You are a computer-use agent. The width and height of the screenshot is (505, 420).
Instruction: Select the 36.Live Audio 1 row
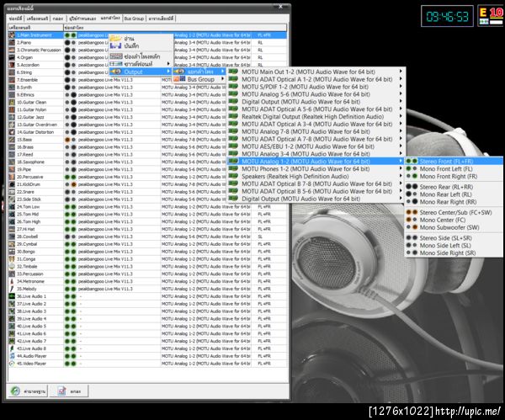pyautogui.click(x=147, y=296)
